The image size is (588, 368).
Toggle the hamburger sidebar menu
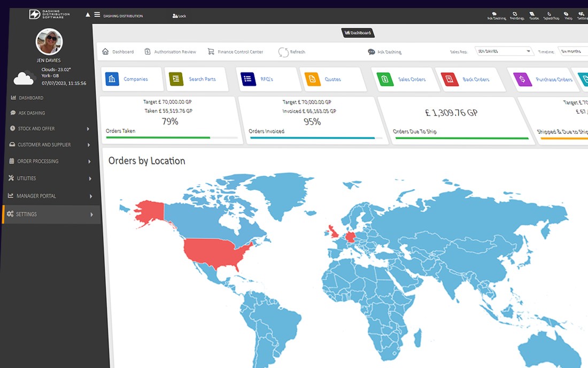click(x=97, y=14)
